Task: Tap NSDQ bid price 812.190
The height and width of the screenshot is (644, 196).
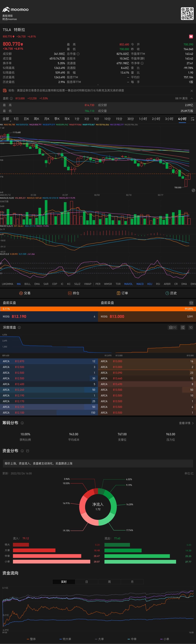Action: [x=19, y=316]
